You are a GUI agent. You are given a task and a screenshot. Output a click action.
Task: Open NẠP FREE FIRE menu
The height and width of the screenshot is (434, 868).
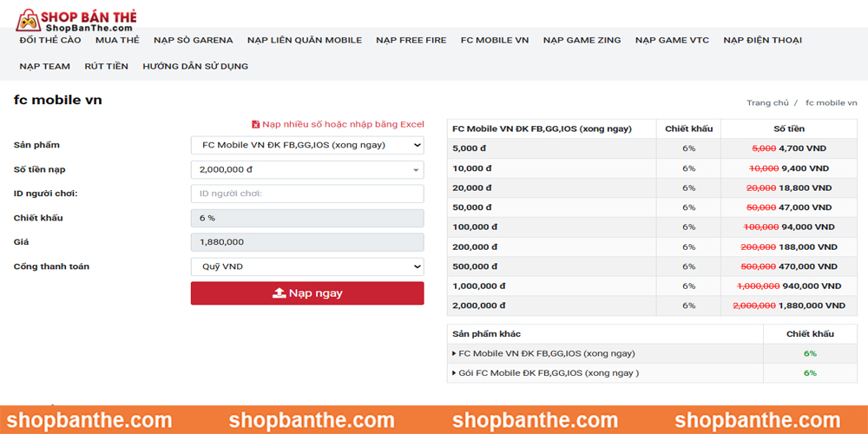click(x=411, y=40)
